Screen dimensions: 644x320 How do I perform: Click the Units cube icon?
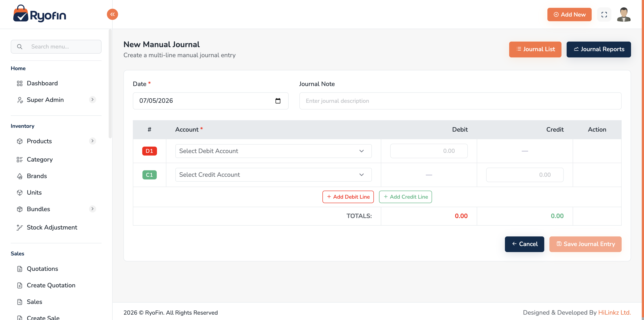[19, 193]
